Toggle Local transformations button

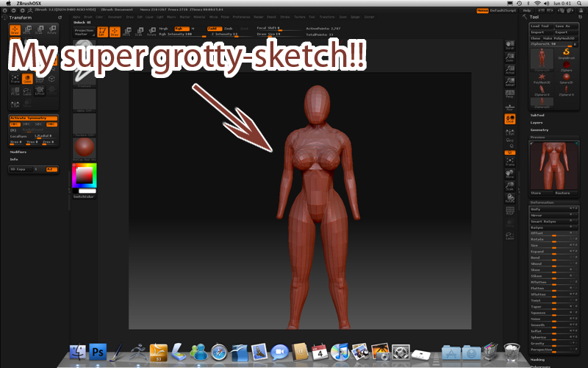tap(509, 119)
